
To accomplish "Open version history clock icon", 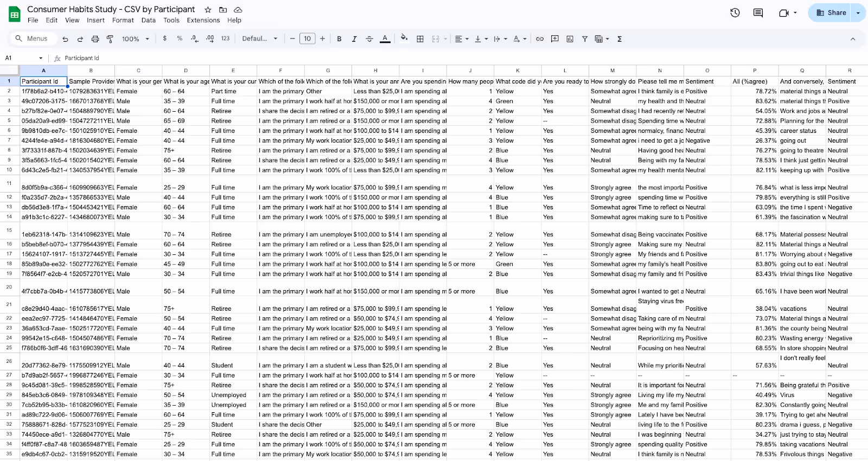I will click(735, 12).
